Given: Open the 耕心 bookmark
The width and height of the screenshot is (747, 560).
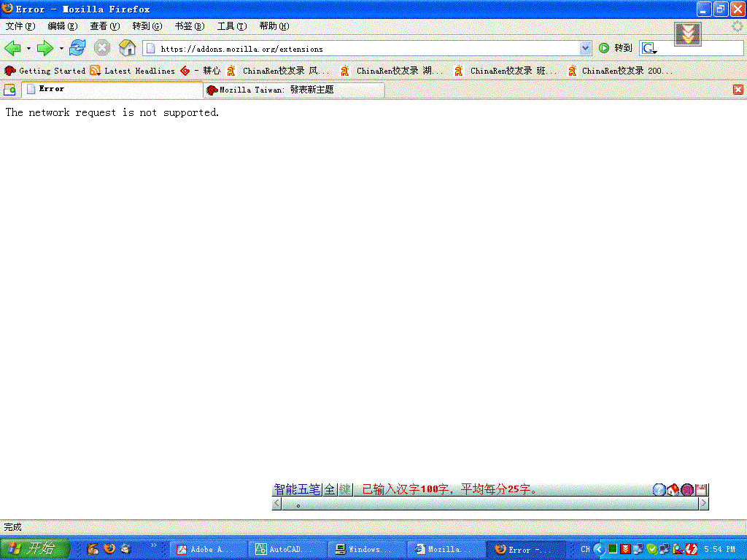Looking at the screenshot, I should (x=201, y=71).
